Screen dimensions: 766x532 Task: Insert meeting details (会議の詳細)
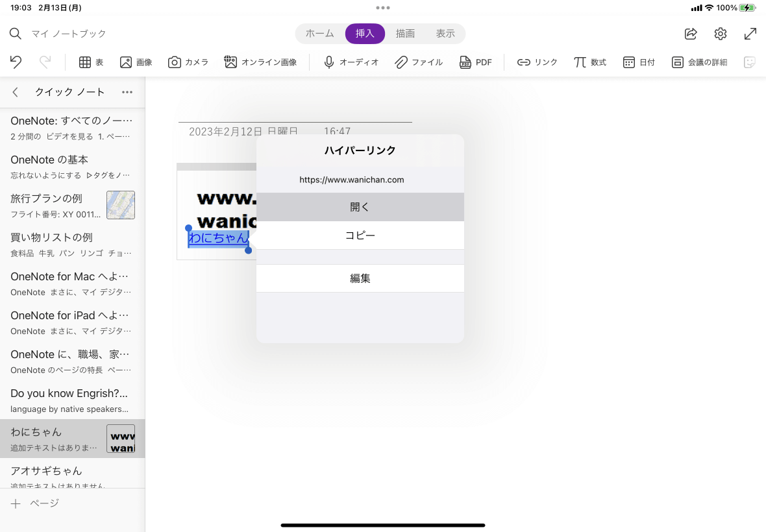pos(699,62)
